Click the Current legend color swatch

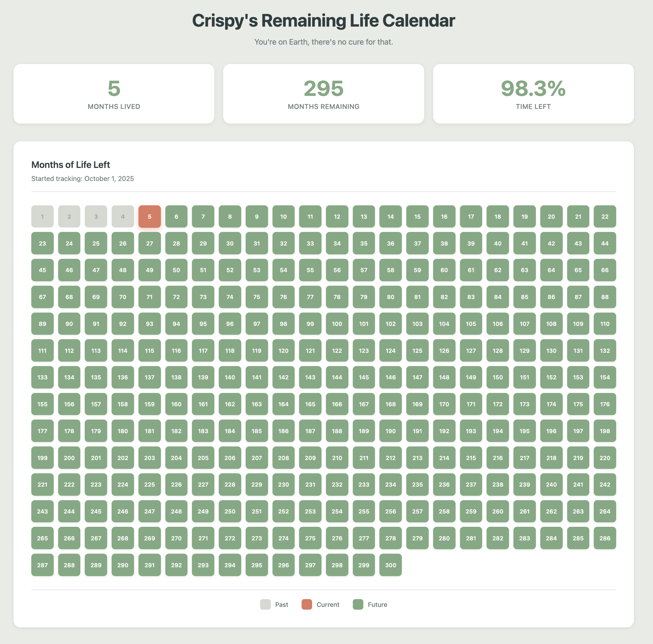tap(307, 604)
